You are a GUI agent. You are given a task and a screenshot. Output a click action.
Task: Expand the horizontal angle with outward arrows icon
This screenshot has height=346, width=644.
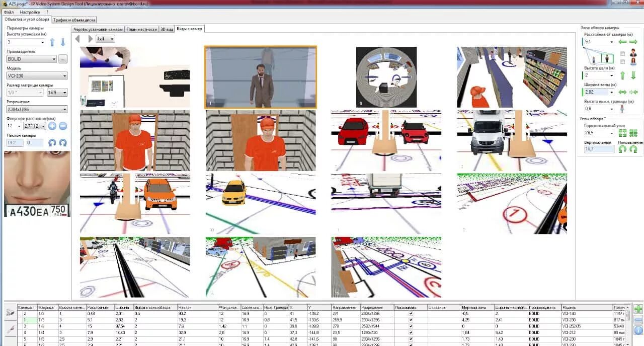pyautogui.click(x=622, y=133)
